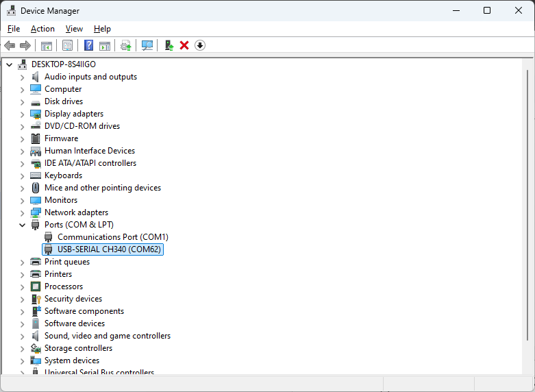Click the Properties toolbar icon

67,45
